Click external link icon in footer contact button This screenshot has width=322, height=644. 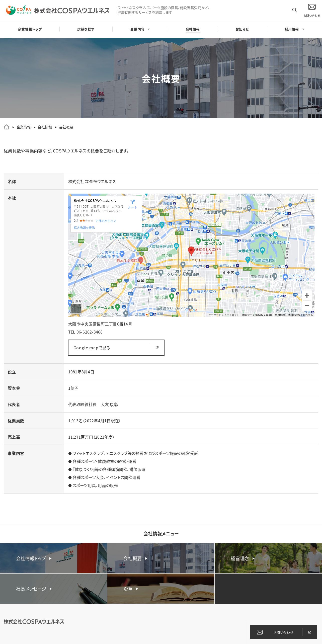click(310, 632)
